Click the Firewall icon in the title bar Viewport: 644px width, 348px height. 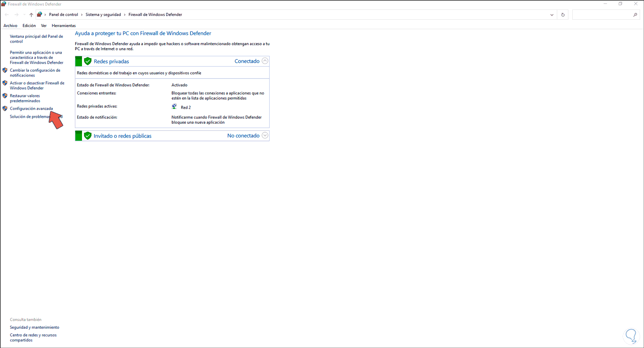4,4
